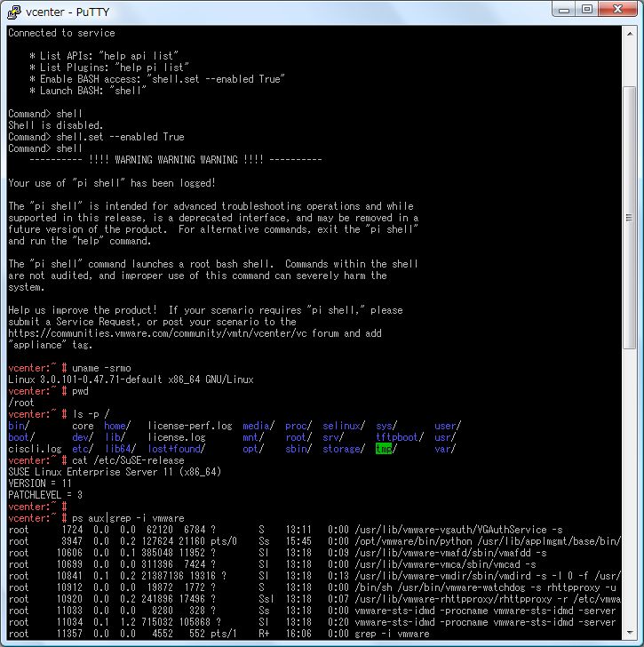
Task: Click the vmdird process row PID 10841
Action: [x=314, y=576]
